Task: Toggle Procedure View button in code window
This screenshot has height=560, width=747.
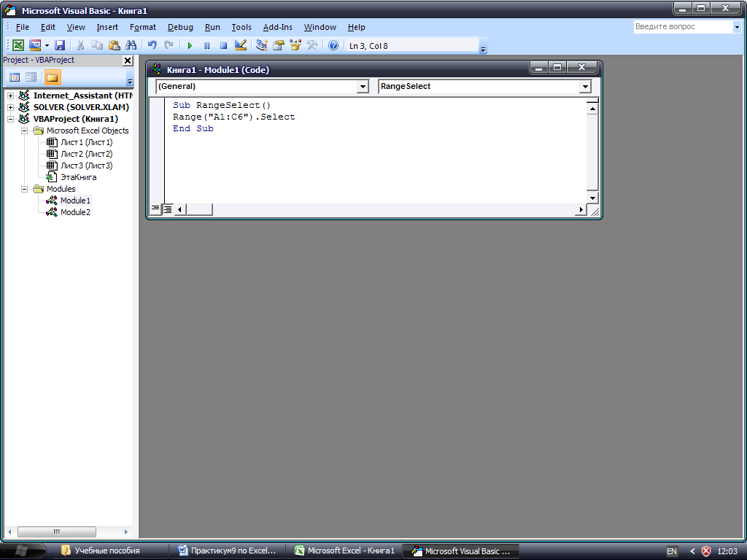Action: [x=155, y=209]
